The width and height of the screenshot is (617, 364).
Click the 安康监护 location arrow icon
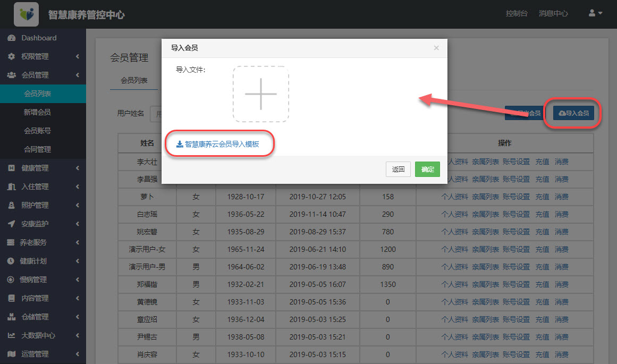[x=11, y=224]
